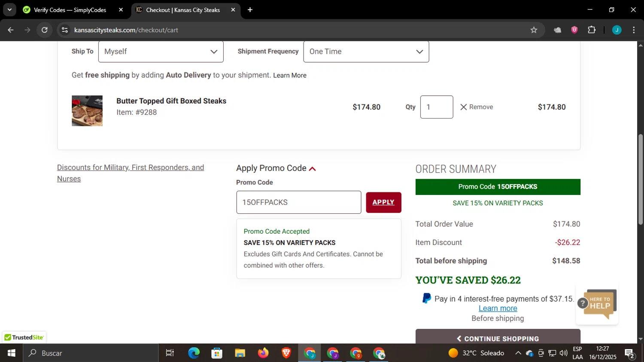Open a new browser tab
The height and width of the screenshot is (362, 644).
point(250,9)
